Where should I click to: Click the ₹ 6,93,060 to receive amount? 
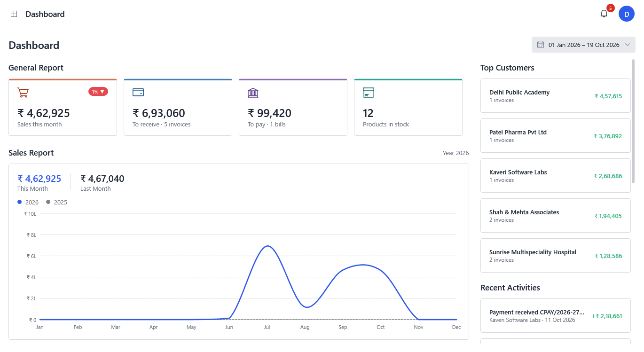pos(159,113)
